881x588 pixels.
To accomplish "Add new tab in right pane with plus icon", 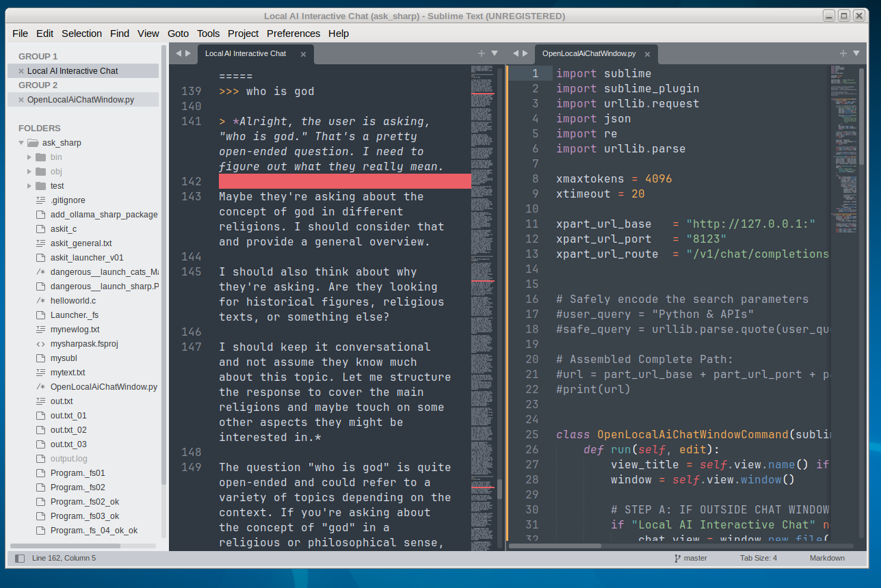I will [x=843, y=53].
